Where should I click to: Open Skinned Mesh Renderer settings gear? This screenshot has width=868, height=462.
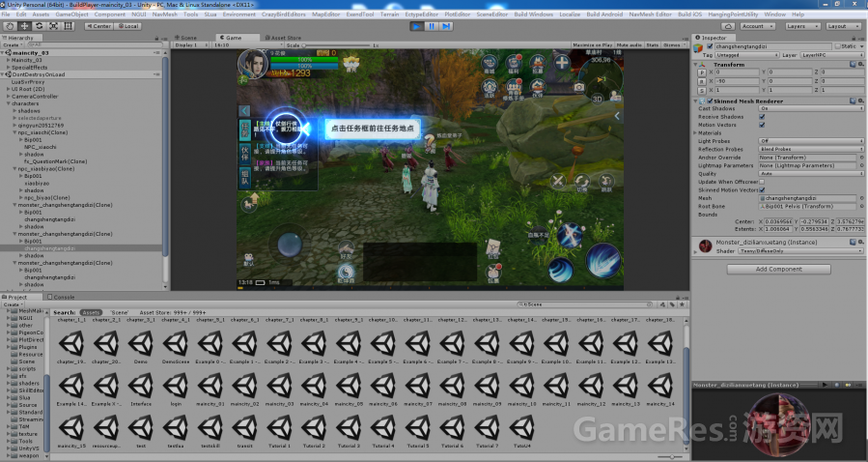(x=861, y=101)
